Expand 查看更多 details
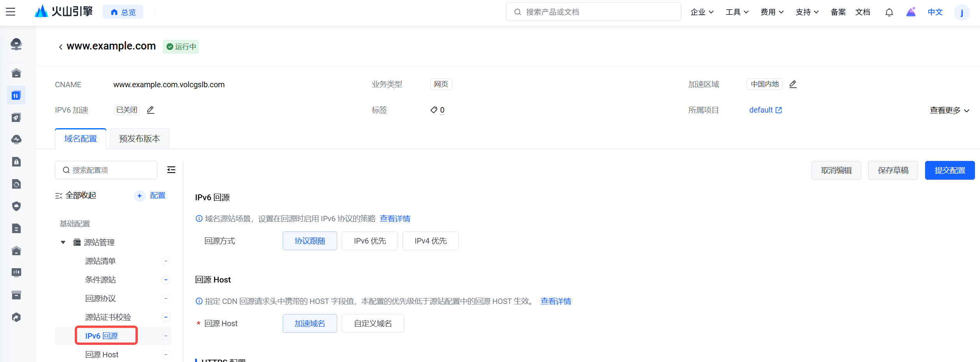This screenshot has height=362, width=980. 949,110
